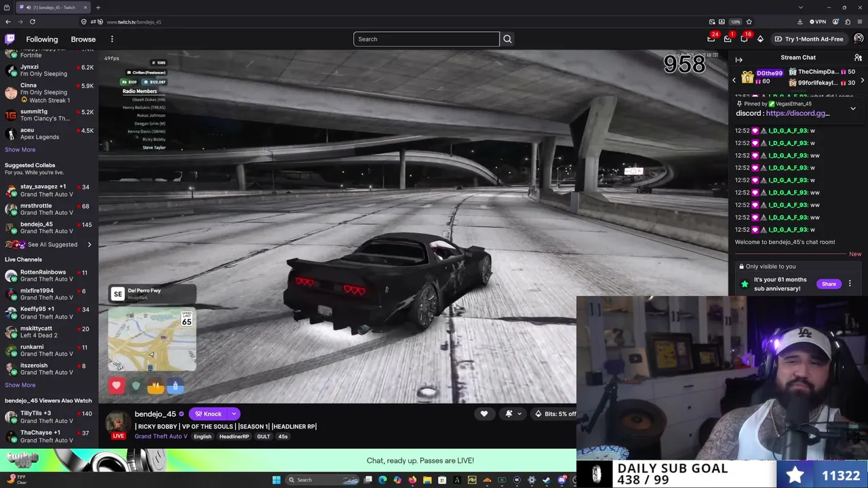868x488 pixels.
Task: Open stay_savagez suggested collab
Action: coord(49,190)
